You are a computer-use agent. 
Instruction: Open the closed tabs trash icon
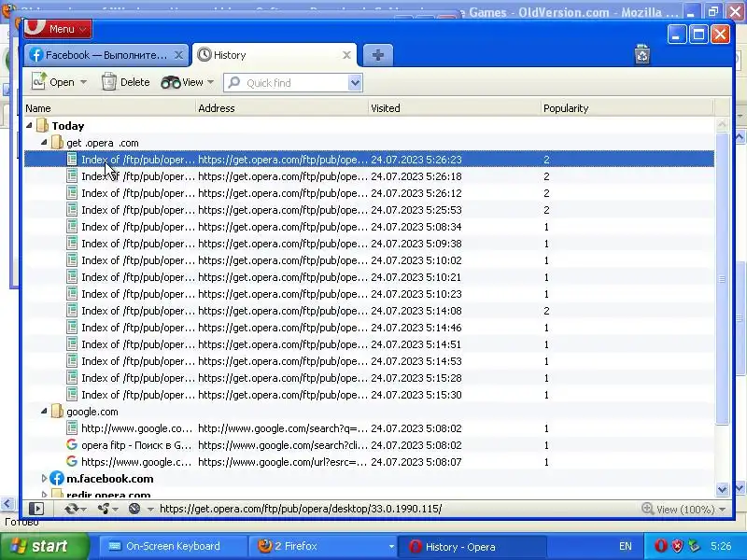tap(642, 54)
